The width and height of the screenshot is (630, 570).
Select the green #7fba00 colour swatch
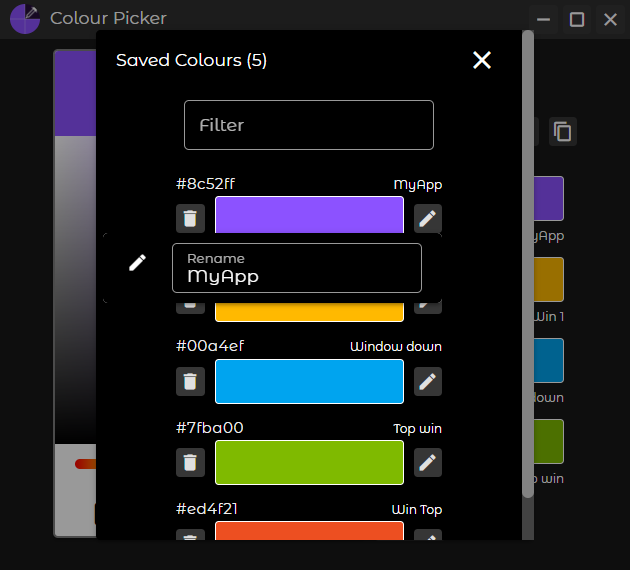coord(309,462)
